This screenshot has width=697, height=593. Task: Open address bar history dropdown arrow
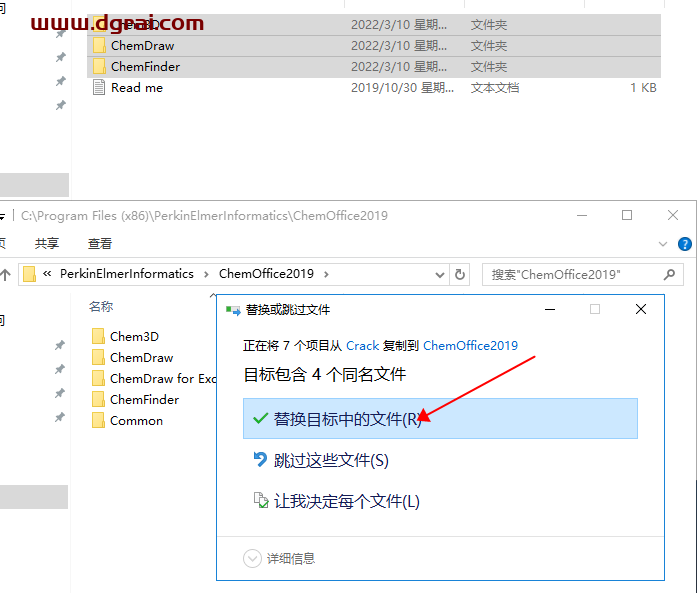click(x=440, y=275)
